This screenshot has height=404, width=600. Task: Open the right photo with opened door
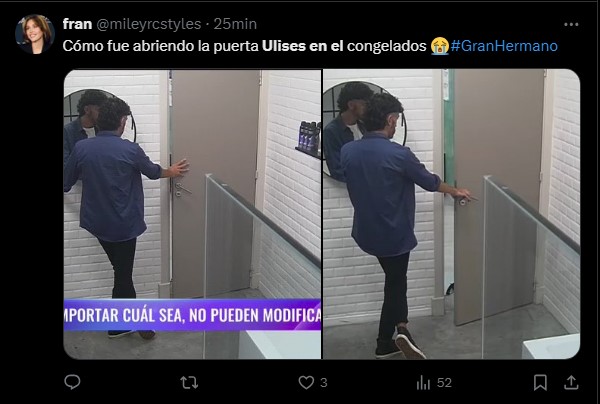point(452,214)
